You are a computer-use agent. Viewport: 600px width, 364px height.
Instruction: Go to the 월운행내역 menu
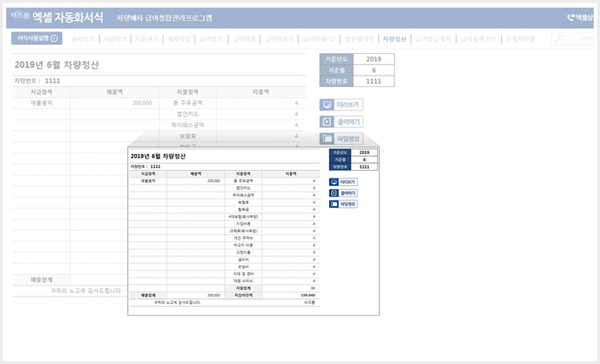click(359, 39)
